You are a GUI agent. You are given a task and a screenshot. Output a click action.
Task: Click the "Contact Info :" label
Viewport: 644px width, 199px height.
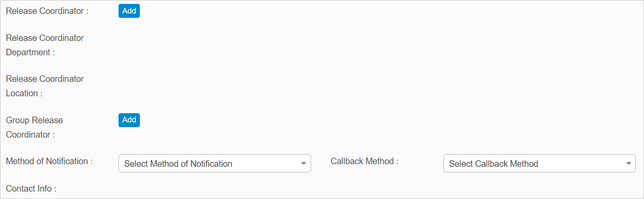coord(31,189)
